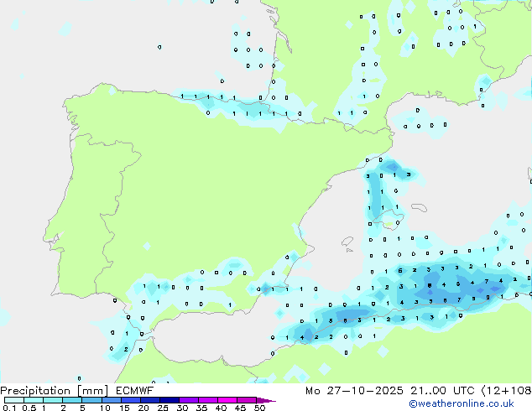The width and height of the screenshot is (532, 411).
Task: Click the 45–50 mm legend color box
Action: [247, 400]
